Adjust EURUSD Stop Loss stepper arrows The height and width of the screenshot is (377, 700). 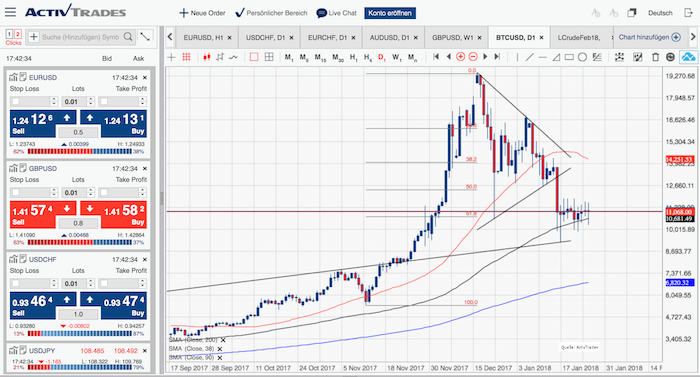[54, 101]
